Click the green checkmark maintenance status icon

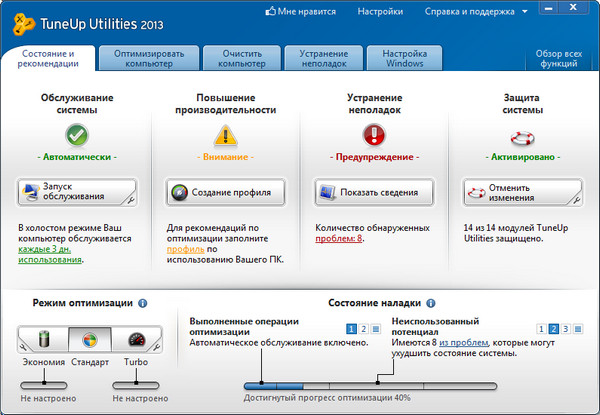pyautogui.click(x=77, y=134)
